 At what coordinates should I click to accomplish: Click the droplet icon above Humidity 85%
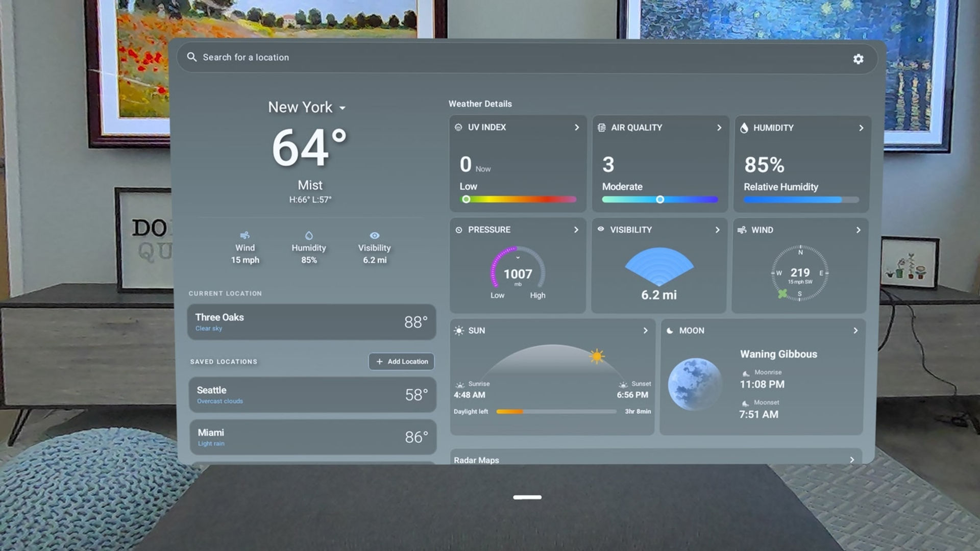[309, 235]
